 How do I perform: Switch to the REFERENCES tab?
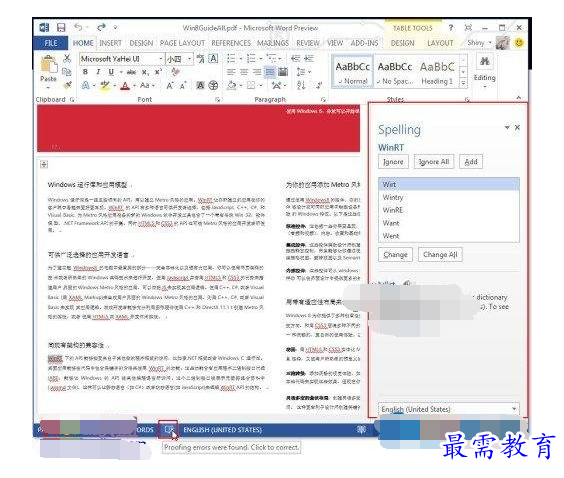[x=231, y=43]
